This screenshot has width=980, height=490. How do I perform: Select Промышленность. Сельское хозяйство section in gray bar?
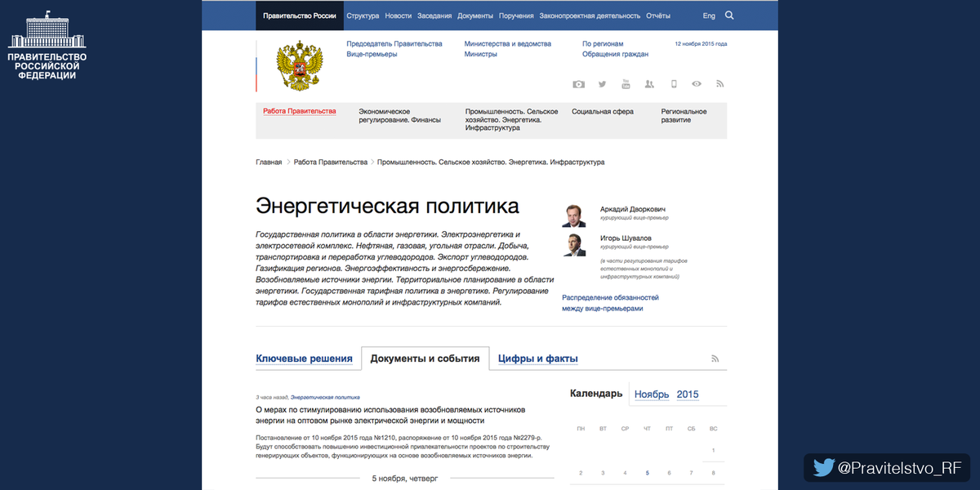coord(512,119)
